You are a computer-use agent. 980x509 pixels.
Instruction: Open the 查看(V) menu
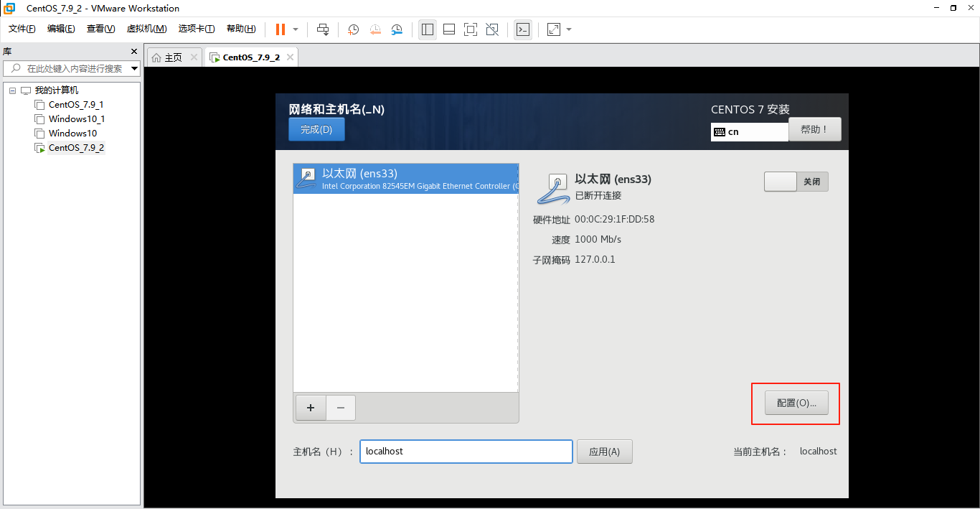coord(100,29)
